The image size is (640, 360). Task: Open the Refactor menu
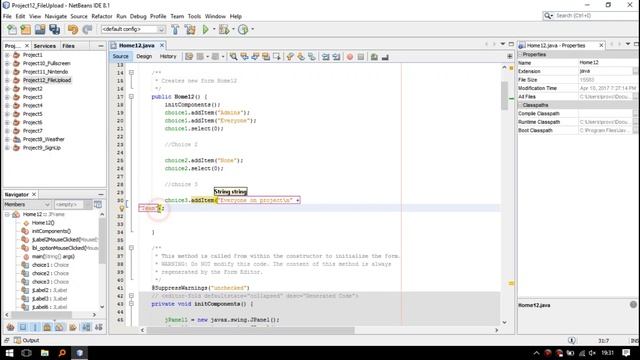tap(102, 16)
